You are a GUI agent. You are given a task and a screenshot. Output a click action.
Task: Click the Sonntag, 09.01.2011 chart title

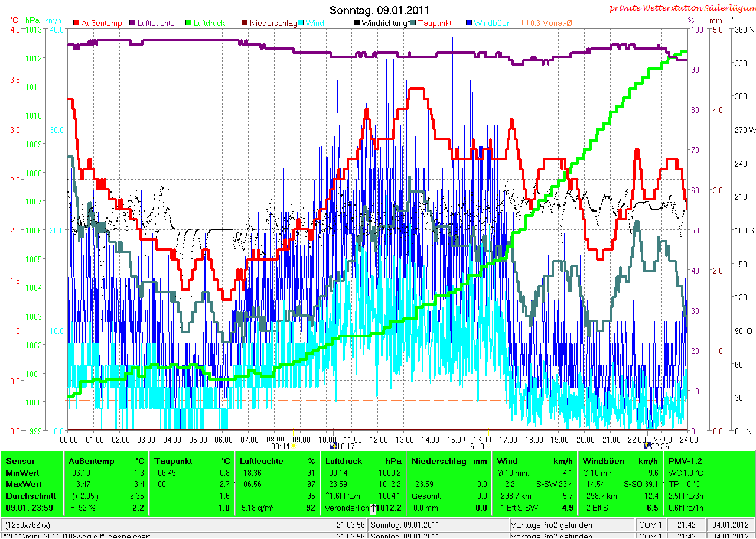[380, 10]
